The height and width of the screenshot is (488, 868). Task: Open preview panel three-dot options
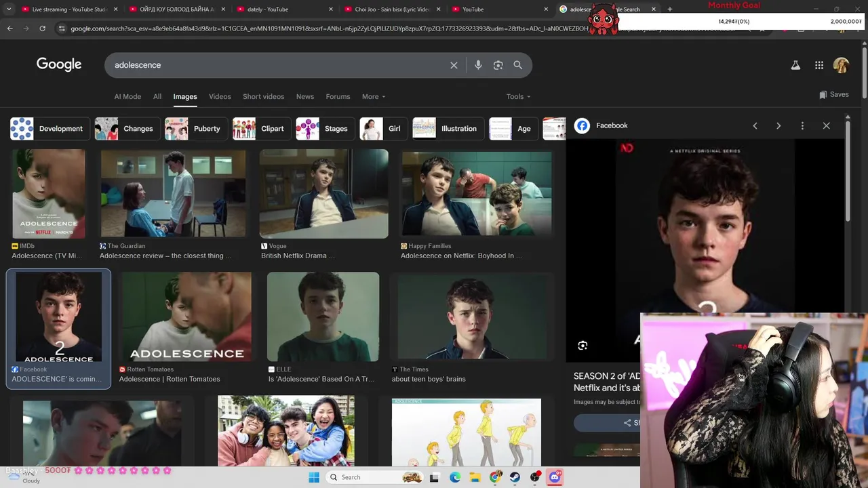click(x=802, y=125)
